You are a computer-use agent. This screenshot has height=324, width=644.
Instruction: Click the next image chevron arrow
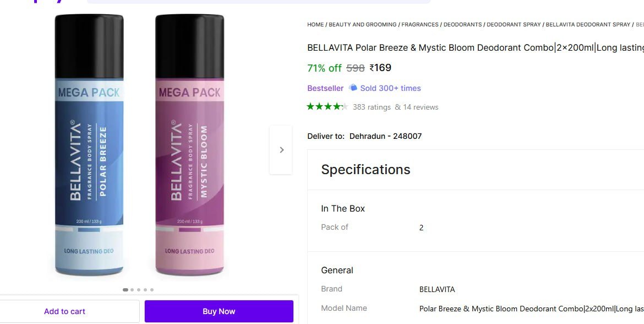281,150
